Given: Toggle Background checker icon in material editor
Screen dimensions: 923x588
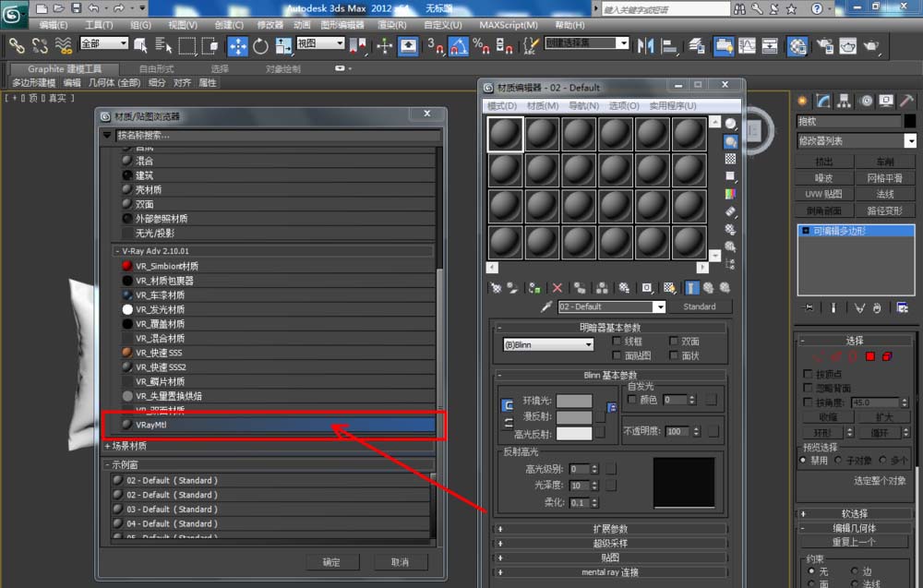Looking at the screenshot, I should (730, 159).
